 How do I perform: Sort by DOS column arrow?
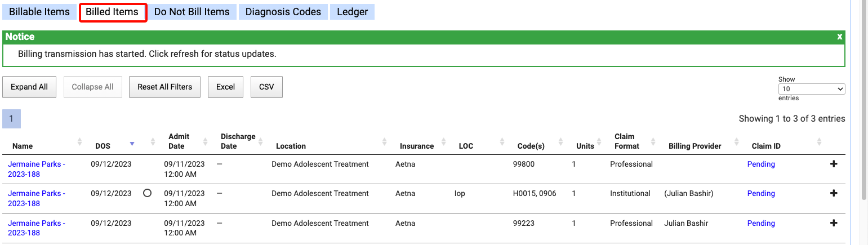[x=132, y=144]
